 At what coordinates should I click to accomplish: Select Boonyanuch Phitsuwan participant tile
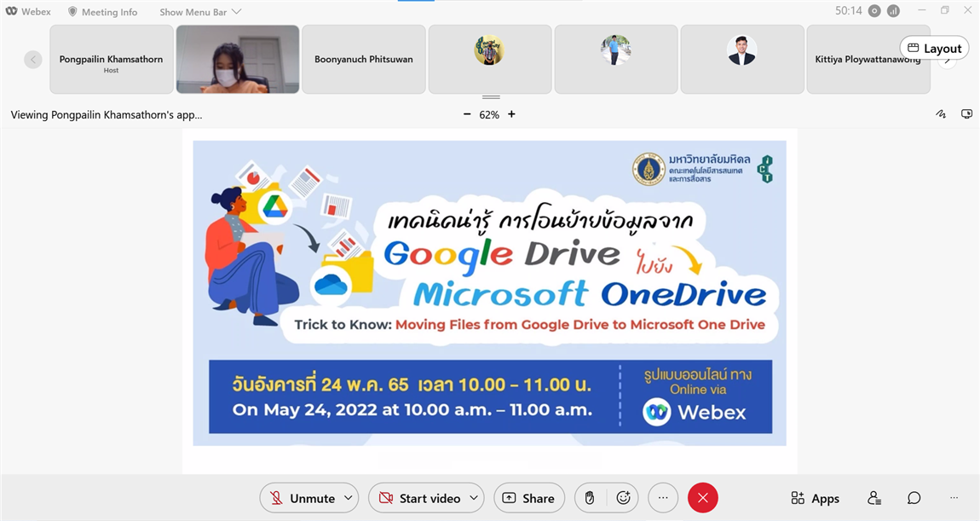[x=364, y=59]
